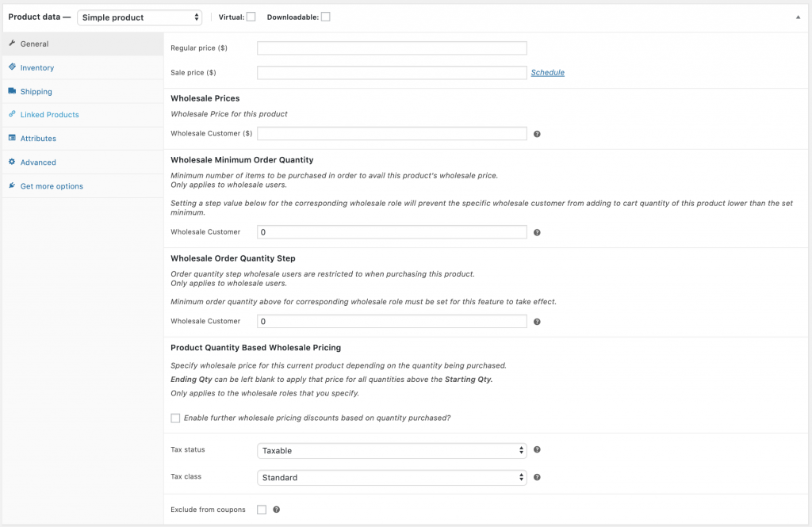Focus the Sale price ($) field
Viewport: 812px width, 527px height.
click(392, 72)
